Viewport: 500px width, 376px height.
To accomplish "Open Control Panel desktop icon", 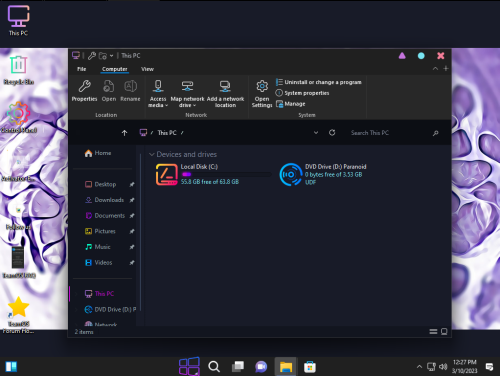I will point(18,118).
